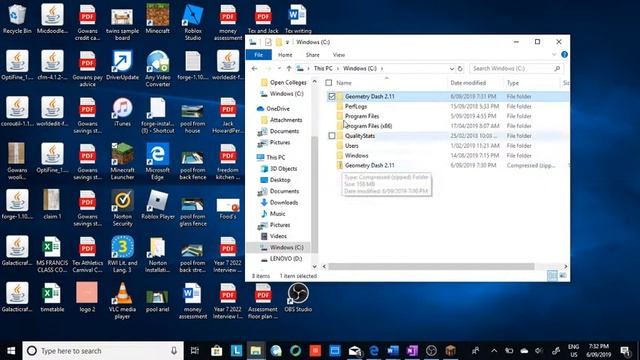
Task: Go back using the Back arrow
Action: 255,69
